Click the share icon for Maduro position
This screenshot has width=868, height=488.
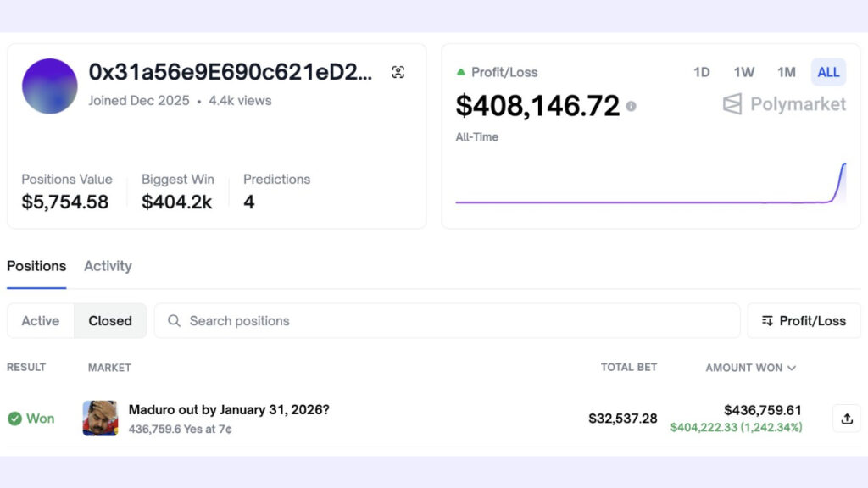[x=846, y=419]
